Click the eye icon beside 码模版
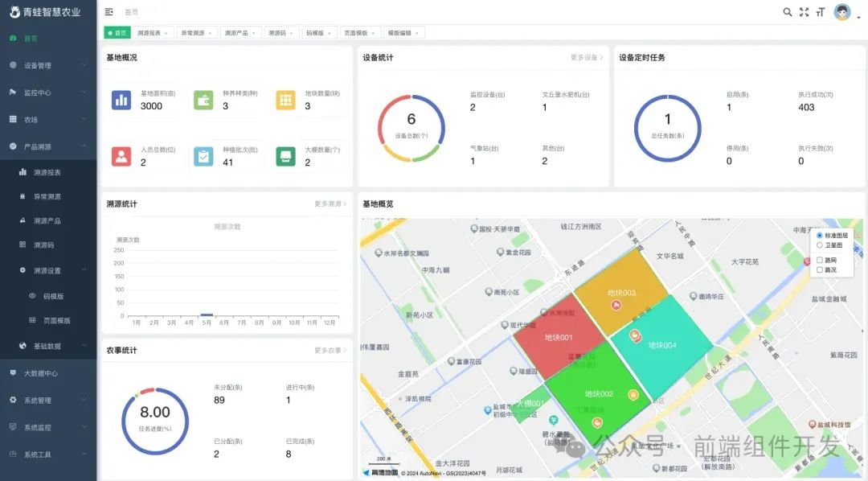Image resolution: width=868 pixels, height=481 pixels. click(32, 296)
